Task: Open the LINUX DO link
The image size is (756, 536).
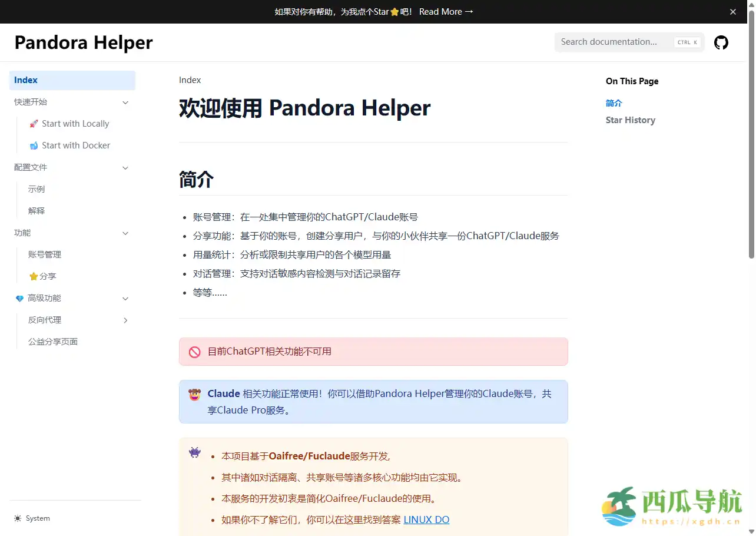Action: point(426,520)
